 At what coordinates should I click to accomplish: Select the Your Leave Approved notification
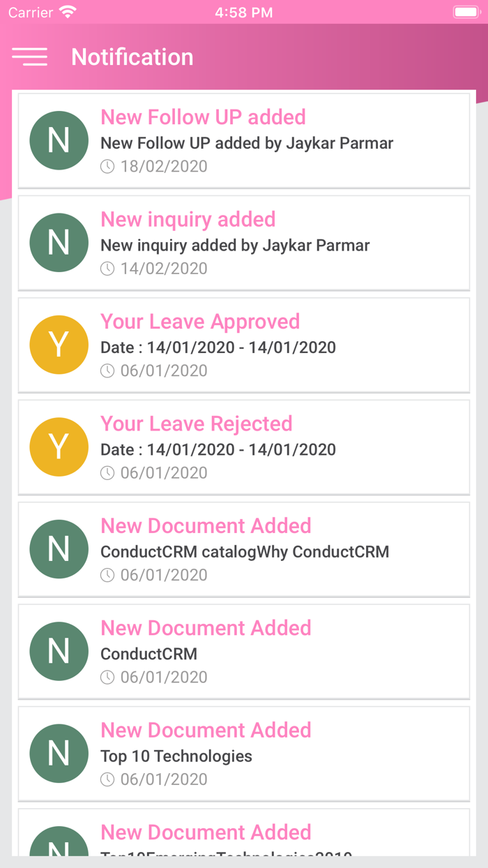[244, 345]
